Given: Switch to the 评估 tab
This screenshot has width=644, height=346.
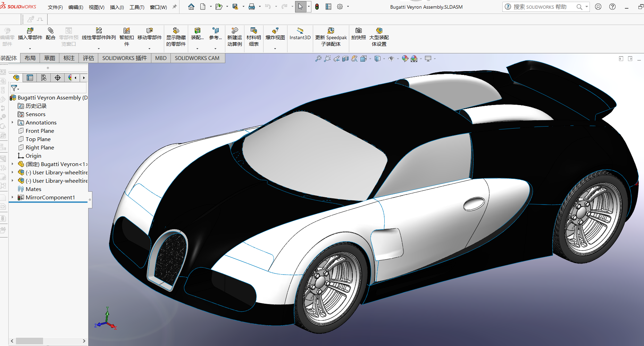Looking at the screenshot, I should [x=89, y=58].
